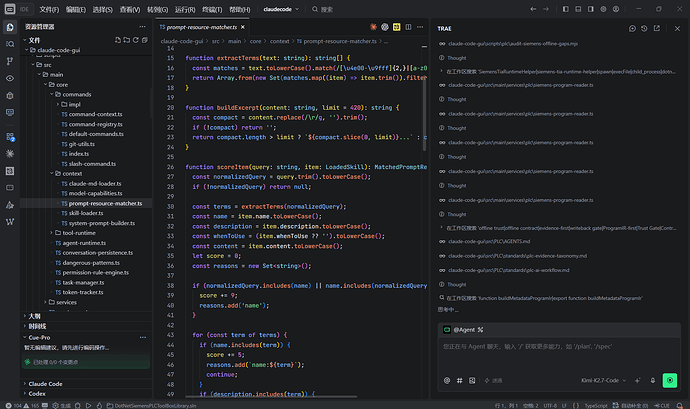Click the green stop generation button
This screenshot has width=690, height=409.
(670, 380)
